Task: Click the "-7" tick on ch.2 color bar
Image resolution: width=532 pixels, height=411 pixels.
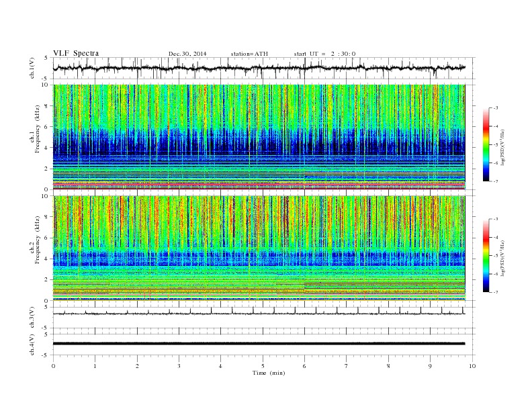Action: [x=496, y=292]
